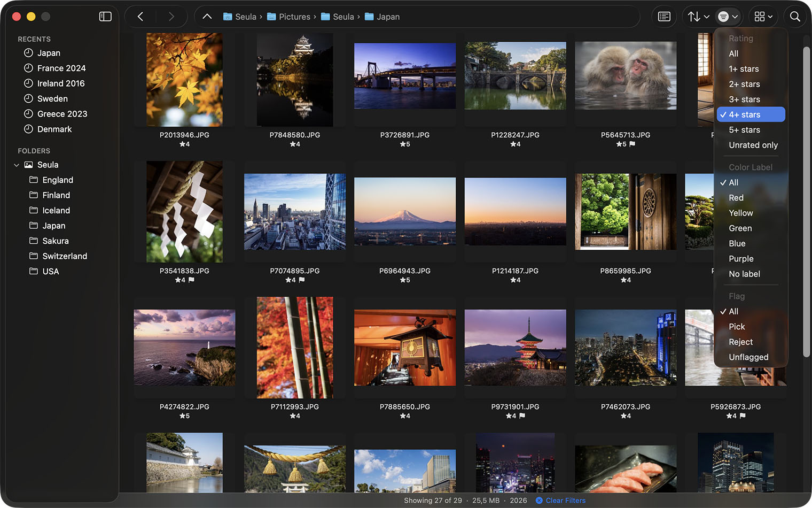Open the grid view options dropdown
812x508 pixels.
click(763, 17)
